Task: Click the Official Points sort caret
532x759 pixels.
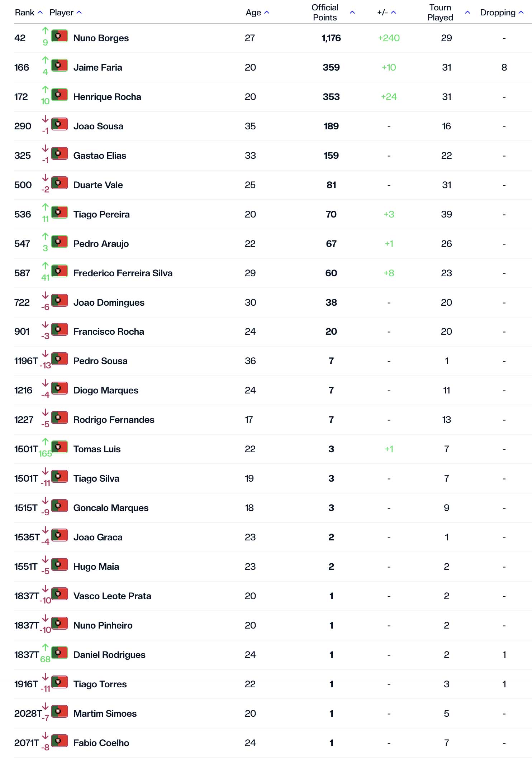Action: pyautogui.click(x=352, y=13)
